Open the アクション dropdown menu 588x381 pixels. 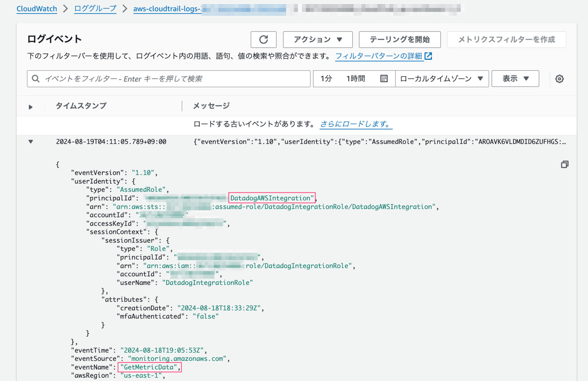pyautogui.click(x=318, y=39)
